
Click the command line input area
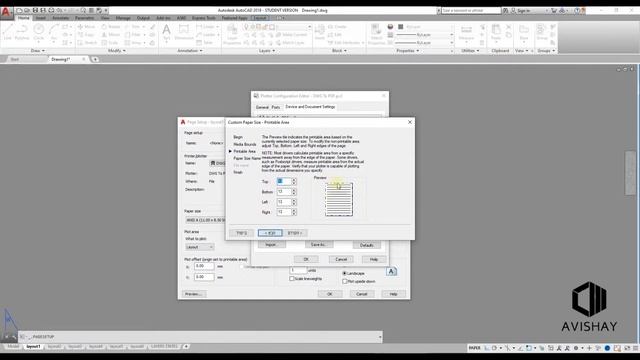point(200,337)
